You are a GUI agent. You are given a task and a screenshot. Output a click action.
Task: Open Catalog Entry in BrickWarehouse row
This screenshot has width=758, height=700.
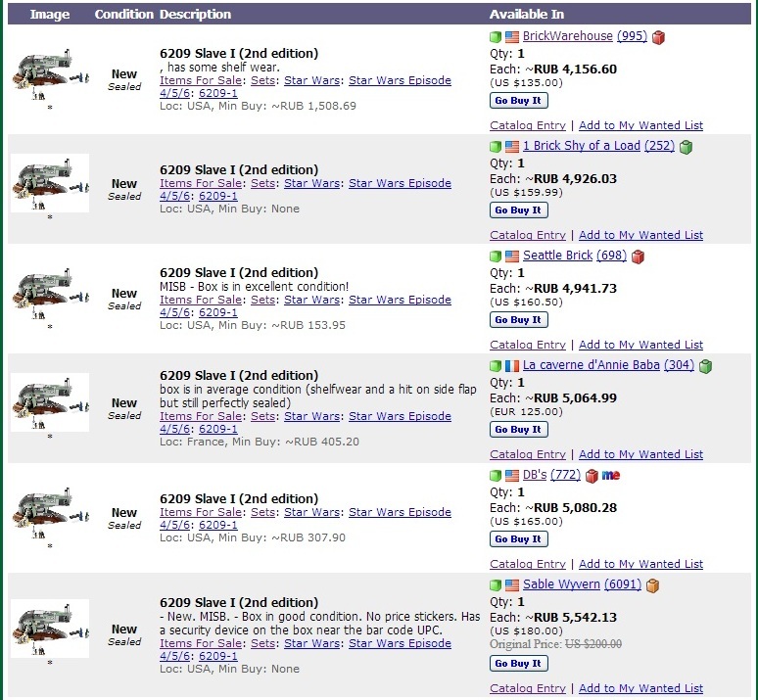[528, 125]
